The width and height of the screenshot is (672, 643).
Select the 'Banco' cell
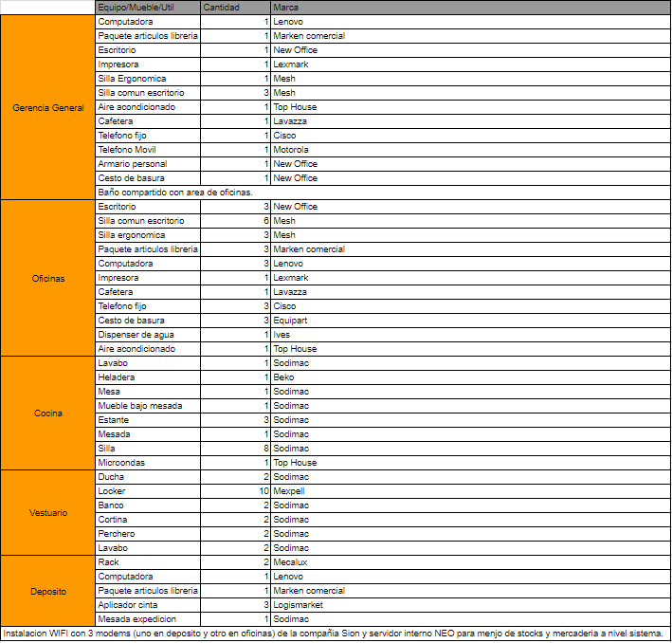coord(148,505)
